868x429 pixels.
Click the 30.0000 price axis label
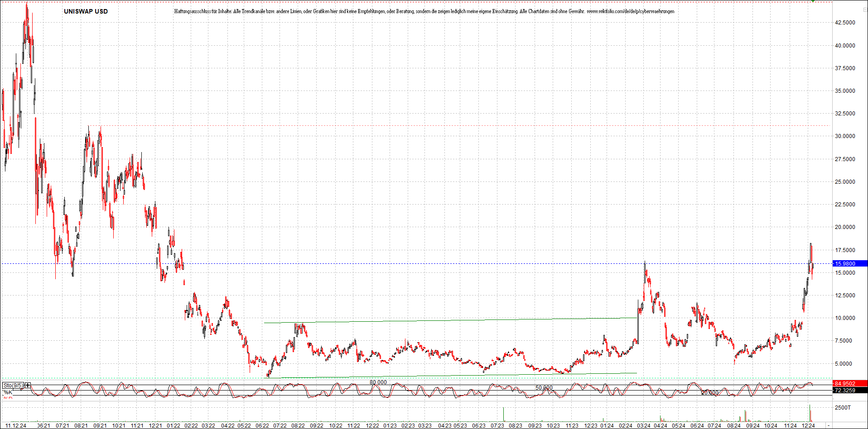coord(845,136)
